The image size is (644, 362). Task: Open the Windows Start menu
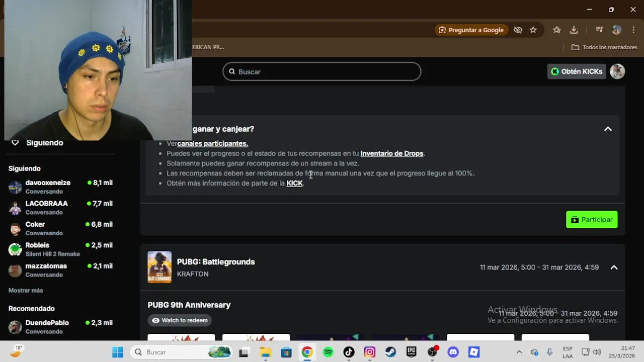coord(118,352)
